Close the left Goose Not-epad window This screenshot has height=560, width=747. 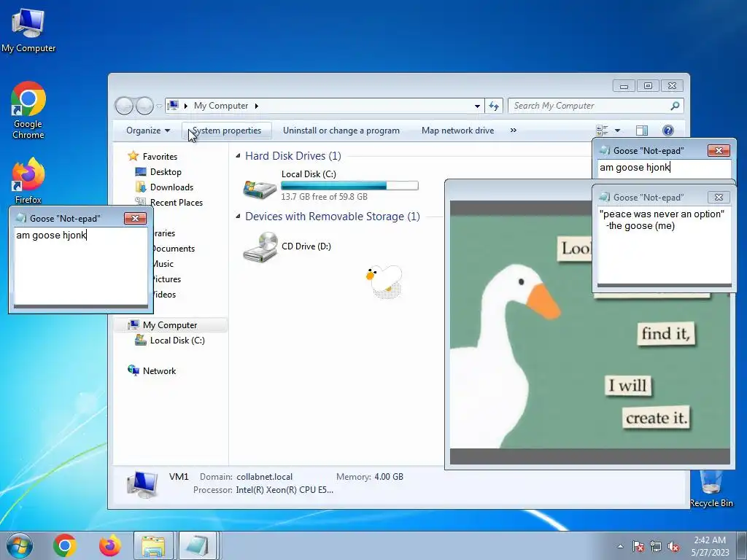point(135,218)
